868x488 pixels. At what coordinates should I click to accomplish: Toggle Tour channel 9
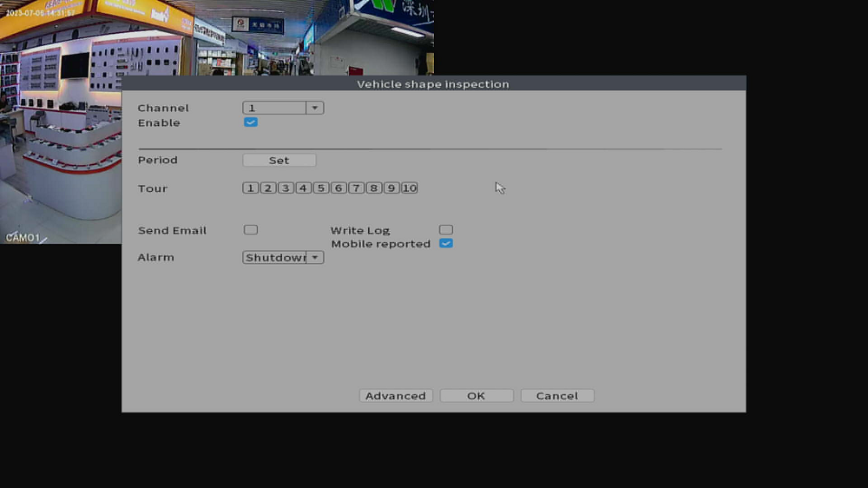click(x=391, y=188)
